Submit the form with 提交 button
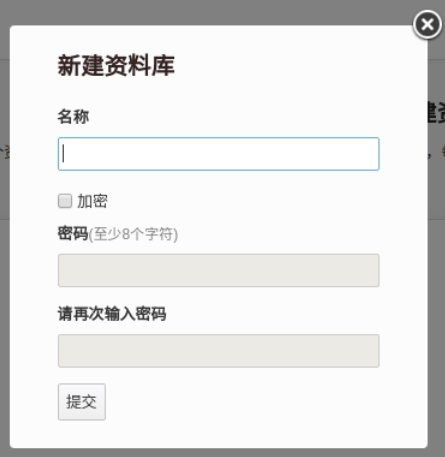Screen dimensions: 445x457 82,402
